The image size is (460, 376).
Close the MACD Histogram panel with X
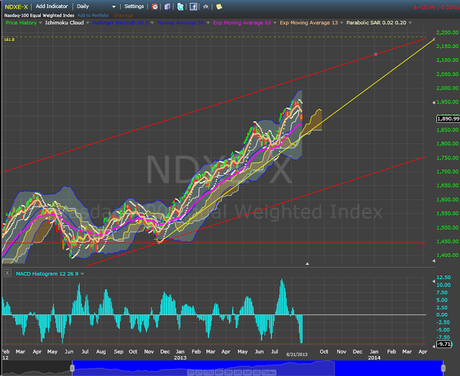point(7,273)
